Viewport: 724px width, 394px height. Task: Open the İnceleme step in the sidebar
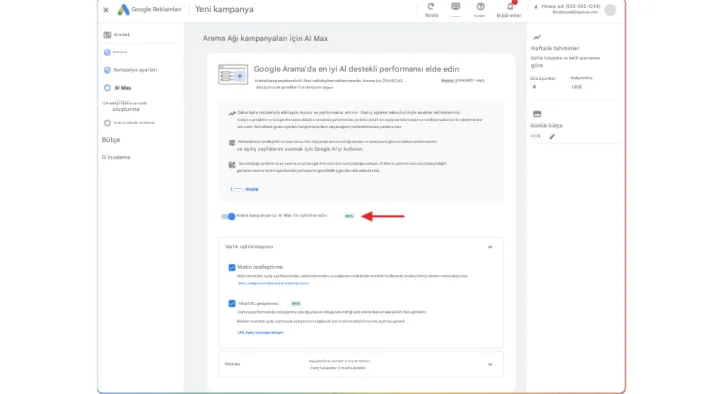click(116, 157)
